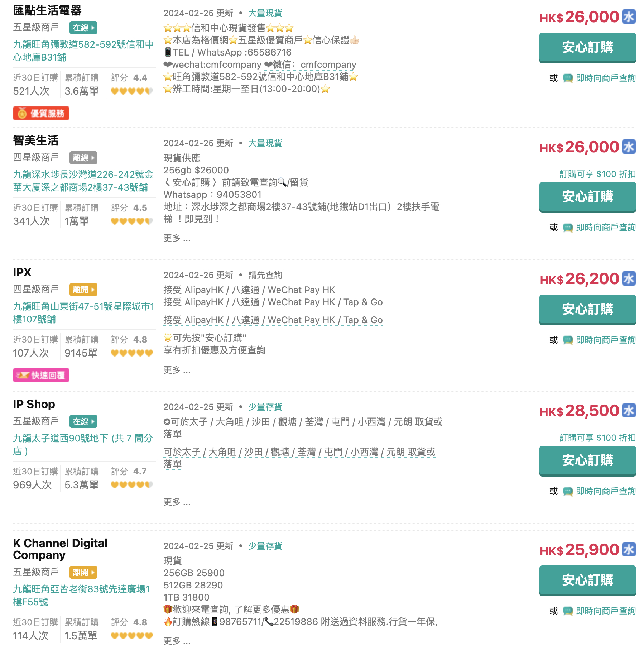Screen dimensions: 644x645
Task: Click the chat bubble icon for 智美生活 inquiry
Action: click(568, 228)
